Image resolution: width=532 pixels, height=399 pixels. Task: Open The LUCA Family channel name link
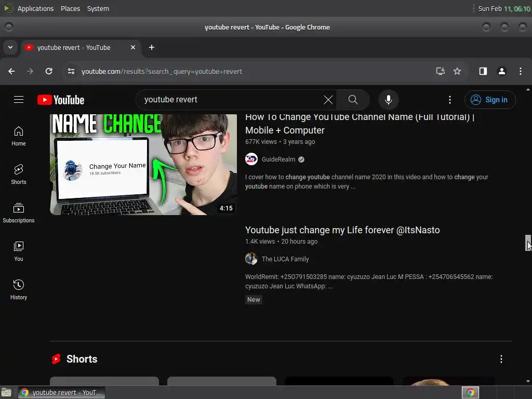(285, 259)
